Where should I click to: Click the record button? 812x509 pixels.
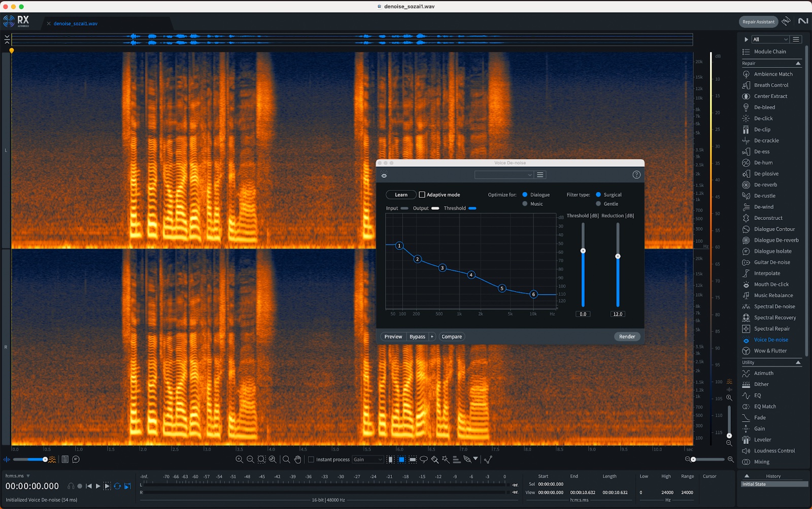tap(80, 487)
